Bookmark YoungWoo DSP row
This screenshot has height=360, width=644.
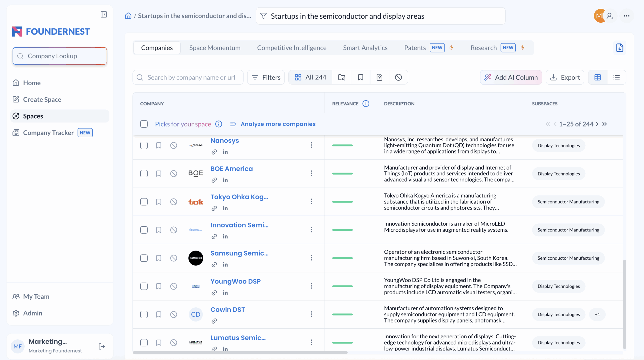pyautogui.click(x=158, y=286)
